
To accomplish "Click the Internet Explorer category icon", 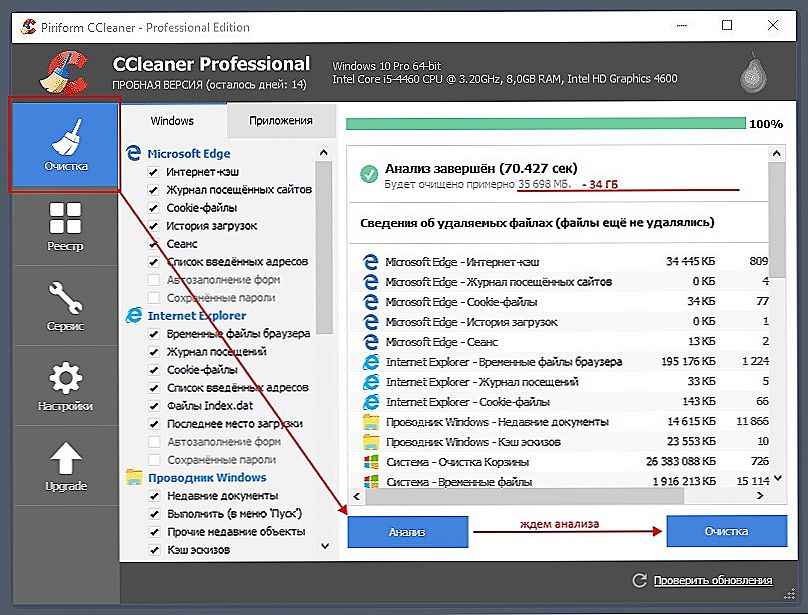I will pos(134,315).
